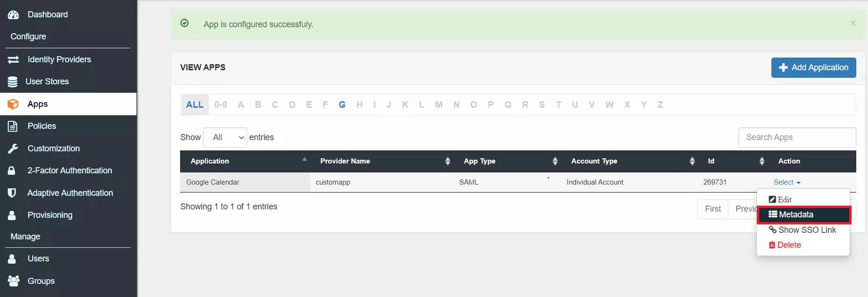Focus the Search Apps field
Image resolution: width=868 pixels, height=297 pixels.
pyautogui.click(x=797, y=137)
